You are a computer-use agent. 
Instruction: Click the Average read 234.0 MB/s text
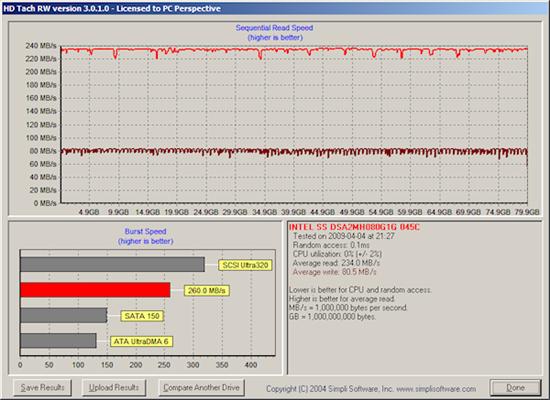tap(336, 263)
